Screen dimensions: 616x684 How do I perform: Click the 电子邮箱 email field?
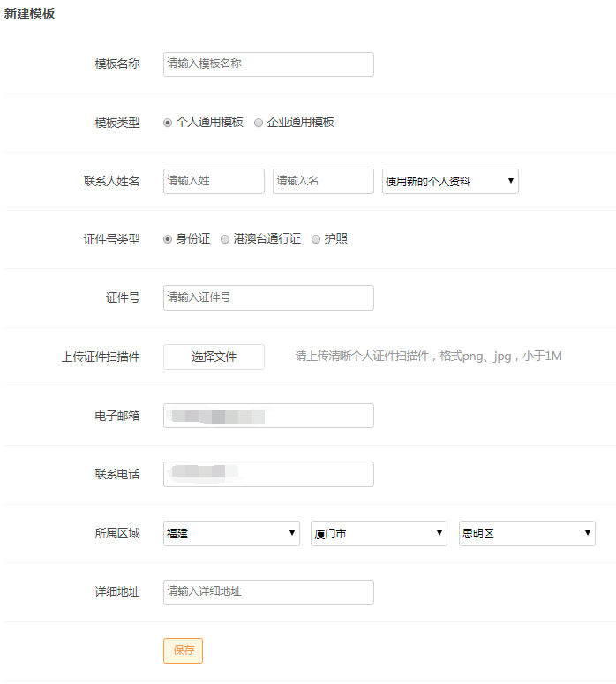[x=268, y=416]
